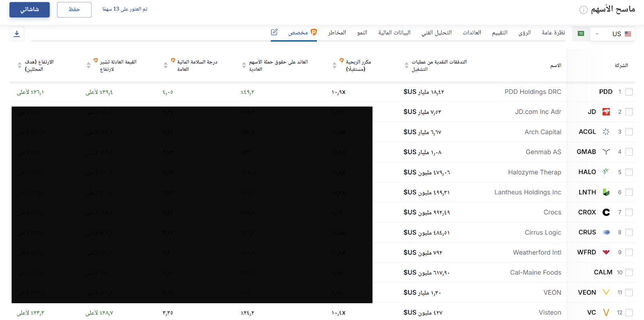Image resolution: width=644 pixels, height=320 pixels.
Task: Tick the checkbox for JD row
Action: pyautogui.click(x=629, y=112)
